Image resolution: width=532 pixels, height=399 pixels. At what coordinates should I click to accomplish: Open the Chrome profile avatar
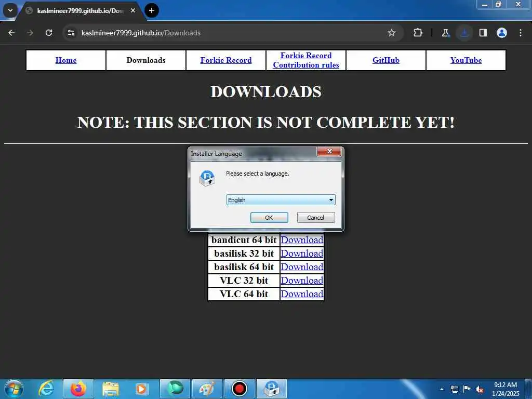[x=502, y=33]
